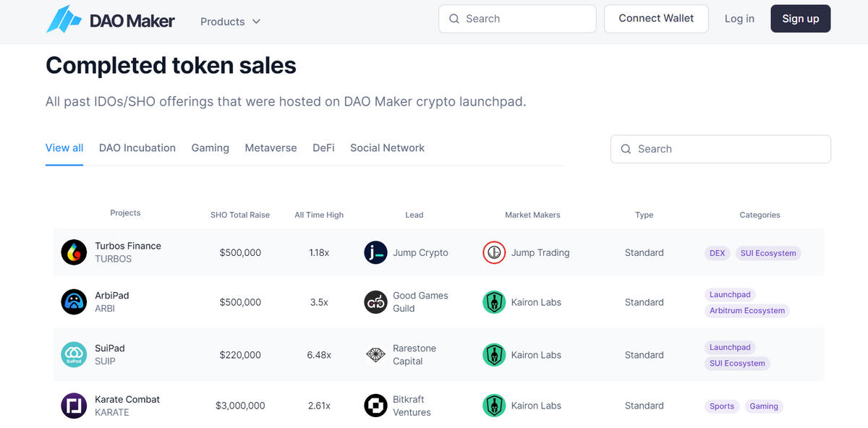Click the Bitkraft Ventures icon
The image size is (868, 428).
click(x=375, y=406)
